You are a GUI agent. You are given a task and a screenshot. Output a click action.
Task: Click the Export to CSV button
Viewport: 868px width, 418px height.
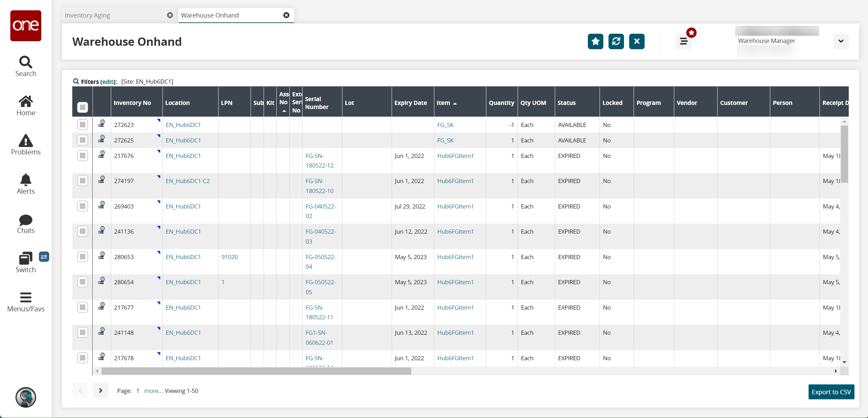click(831, 392)
